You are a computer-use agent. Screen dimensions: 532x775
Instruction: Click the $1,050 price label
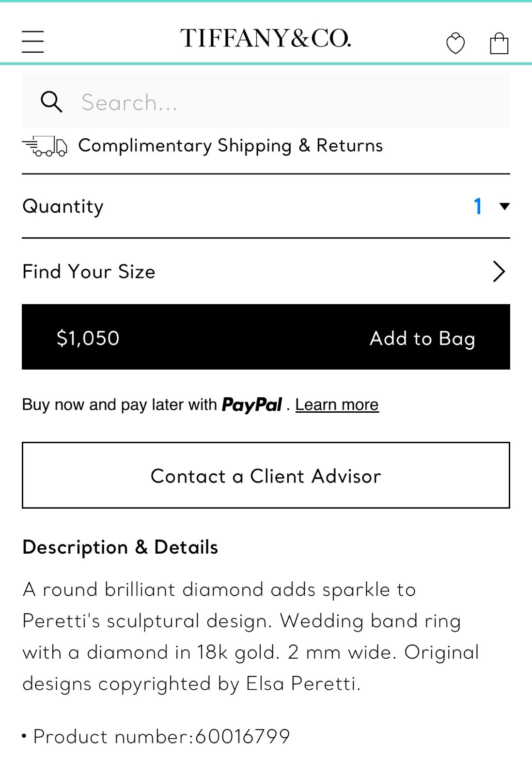tap(88, 338)
